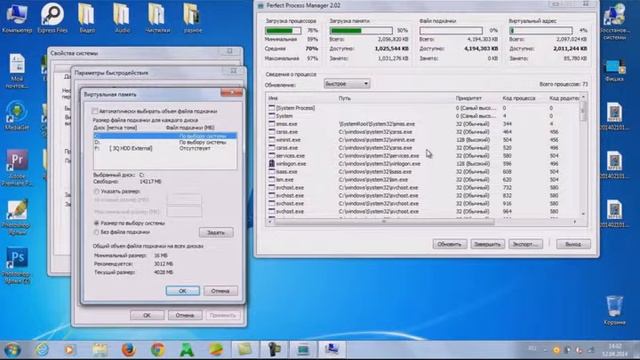
Task: Click Отмена in Параметры быстродействия window
Action: 184,315
